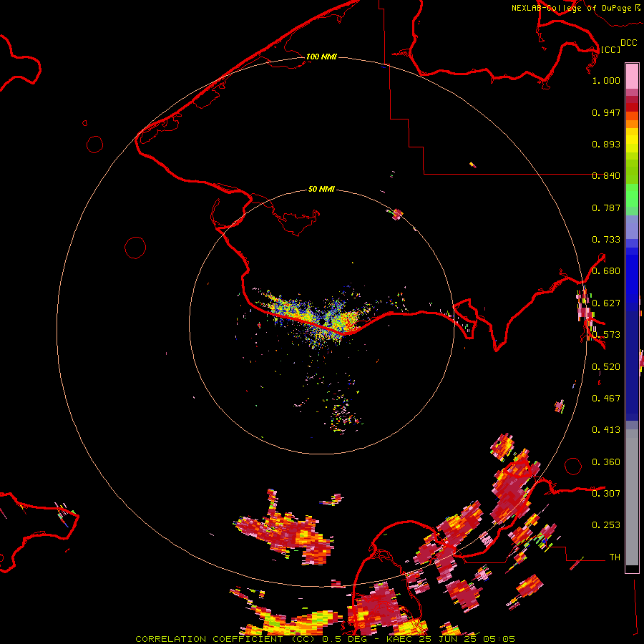The height and width of the screenshot is (644, 644).
Task: Click the 0.253 color scale value
Action: tap(606, 525)
